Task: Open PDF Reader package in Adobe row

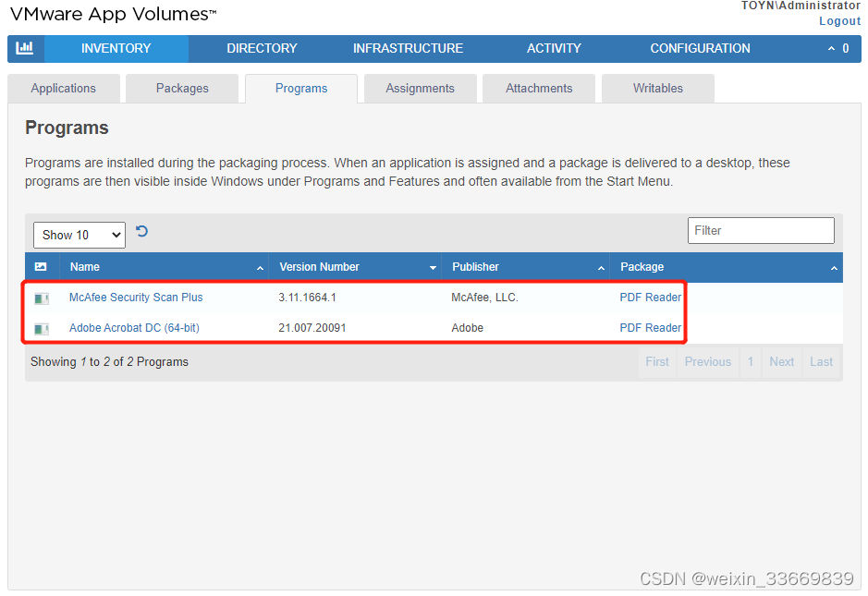Action: click(x=651, y=328)
